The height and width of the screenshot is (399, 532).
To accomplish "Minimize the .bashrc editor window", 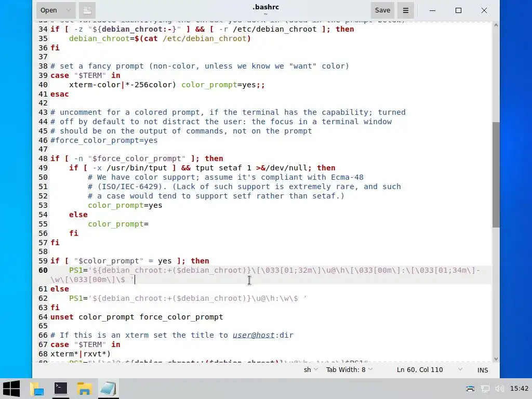I will 432,10.
